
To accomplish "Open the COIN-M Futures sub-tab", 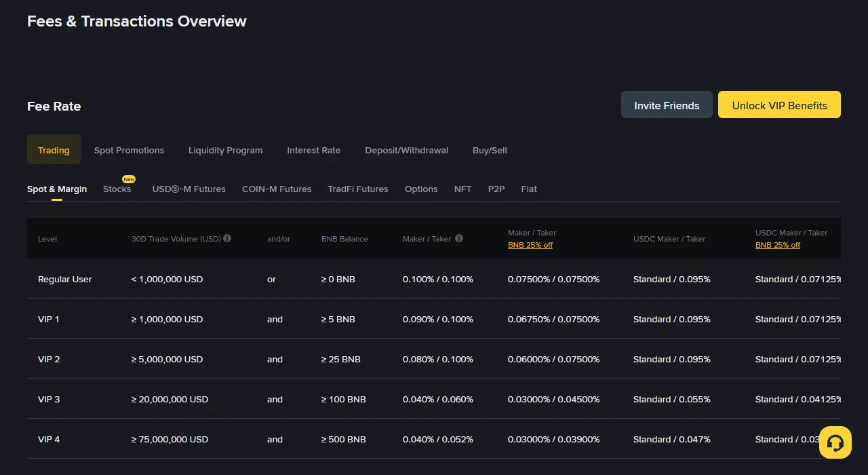I will pyautogui.click(x=277, y=189).
